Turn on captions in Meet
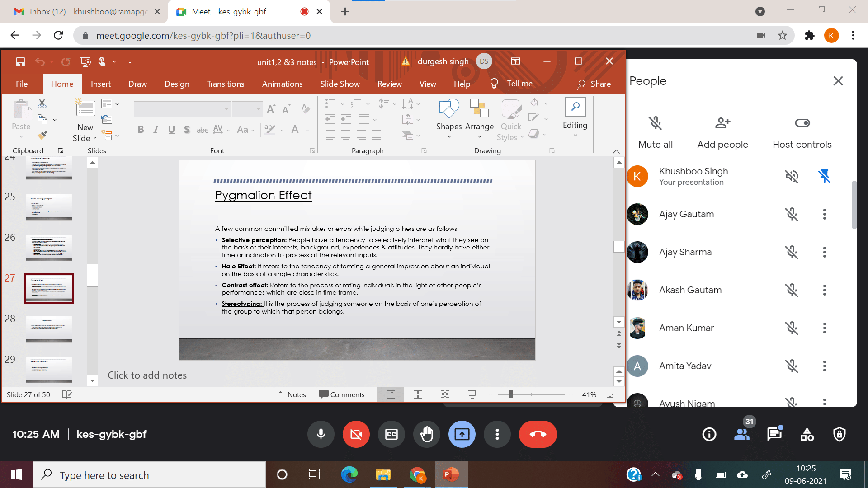868x488 pixels. [x=391, y=435]
